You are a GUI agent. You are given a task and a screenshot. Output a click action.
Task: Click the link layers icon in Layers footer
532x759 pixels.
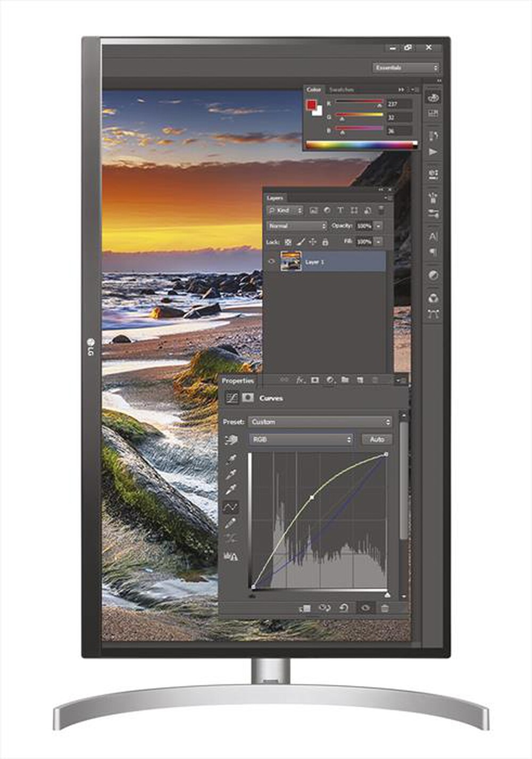pyautogui.click(x=285, y=380)
